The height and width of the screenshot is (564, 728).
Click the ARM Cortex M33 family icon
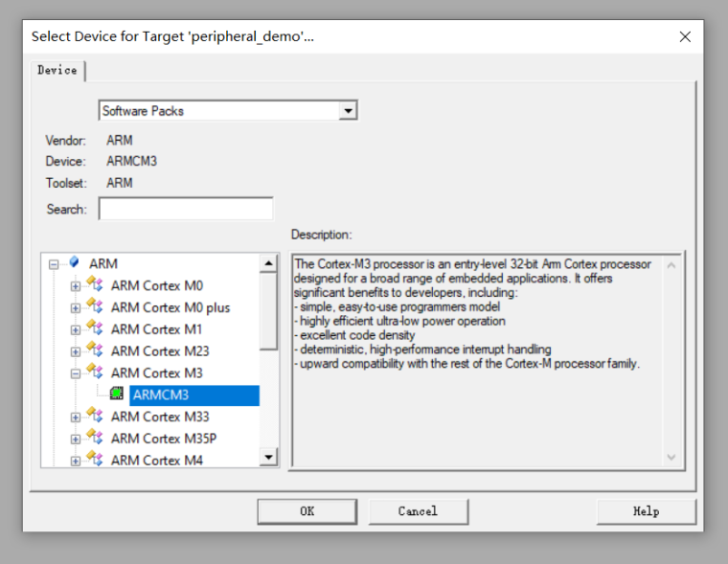pyautogui.click(x=94, y=416)
